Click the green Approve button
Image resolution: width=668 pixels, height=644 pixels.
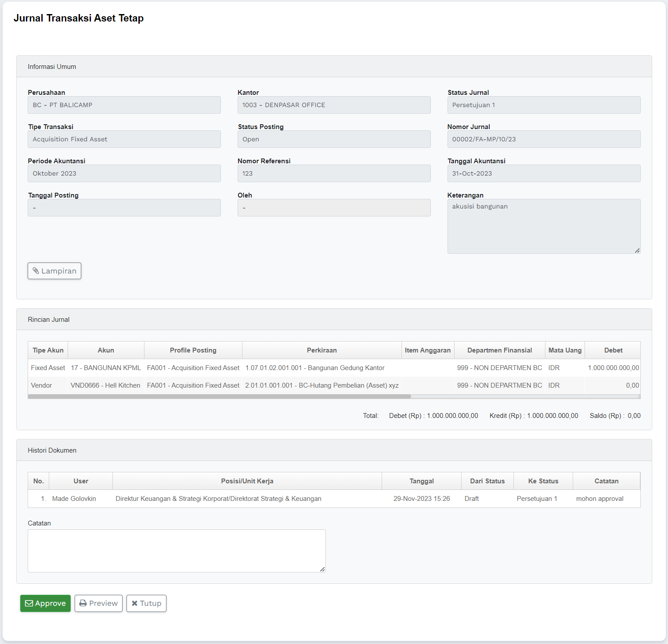45,603
